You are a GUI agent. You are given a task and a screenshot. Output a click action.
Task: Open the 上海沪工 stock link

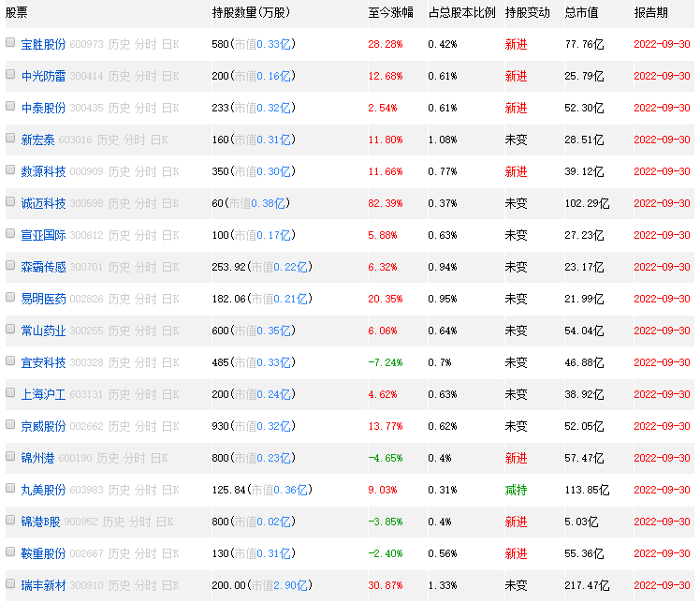(43, 394)
